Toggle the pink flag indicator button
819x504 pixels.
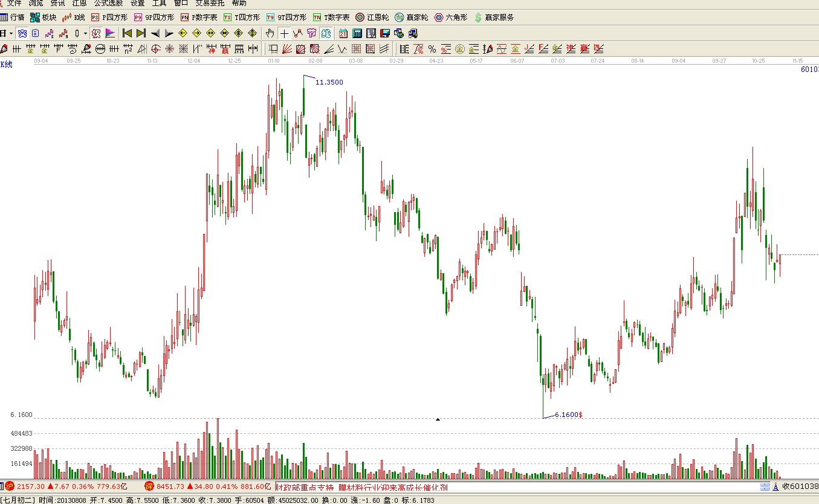pyautogui.click(x=109, y=33)
